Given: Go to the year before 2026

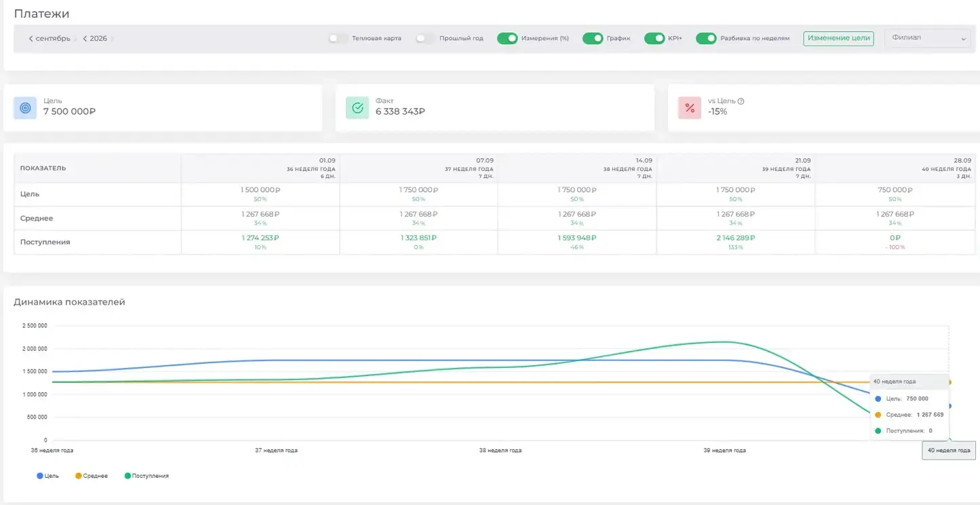Looking at the screenshot, I should 85,39.
